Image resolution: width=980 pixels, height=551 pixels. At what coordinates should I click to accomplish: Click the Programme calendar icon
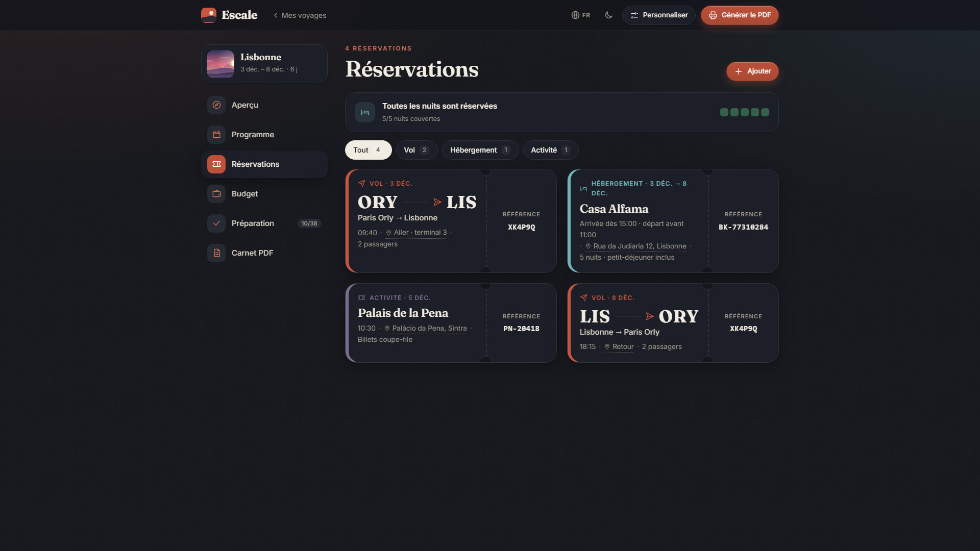click(216, 134)
